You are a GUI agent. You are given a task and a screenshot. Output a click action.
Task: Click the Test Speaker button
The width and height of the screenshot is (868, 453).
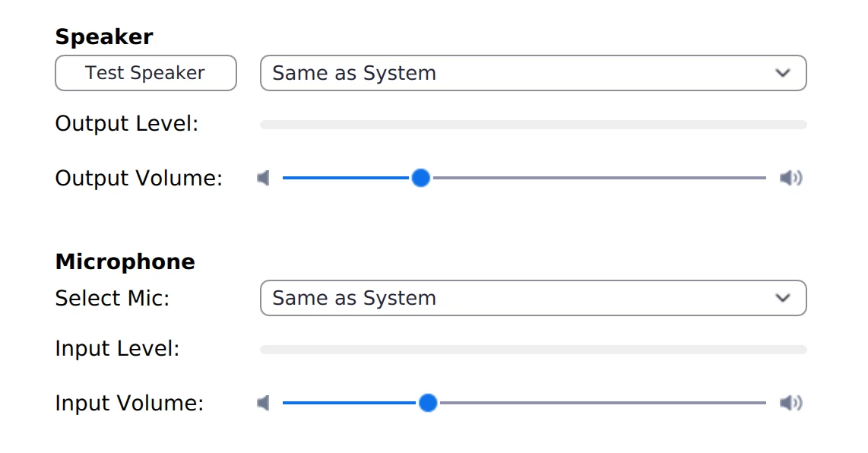[x=145, y=73]
